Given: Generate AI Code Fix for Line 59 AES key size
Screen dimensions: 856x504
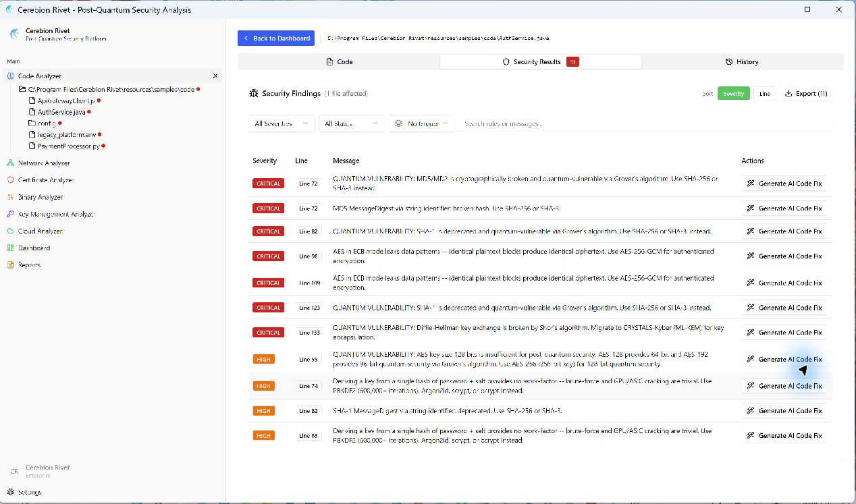Looking at the screenshot, I should tap(784, 360).
